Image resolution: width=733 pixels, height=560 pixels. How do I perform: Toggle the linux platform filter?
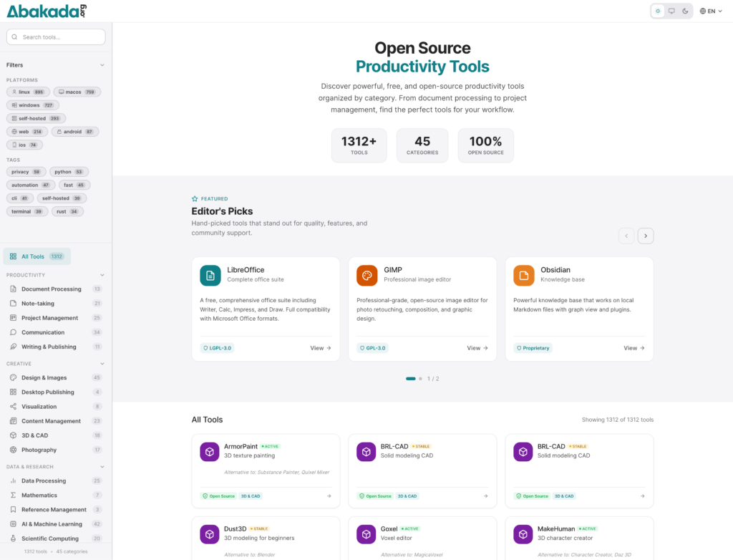click(27, 92)
